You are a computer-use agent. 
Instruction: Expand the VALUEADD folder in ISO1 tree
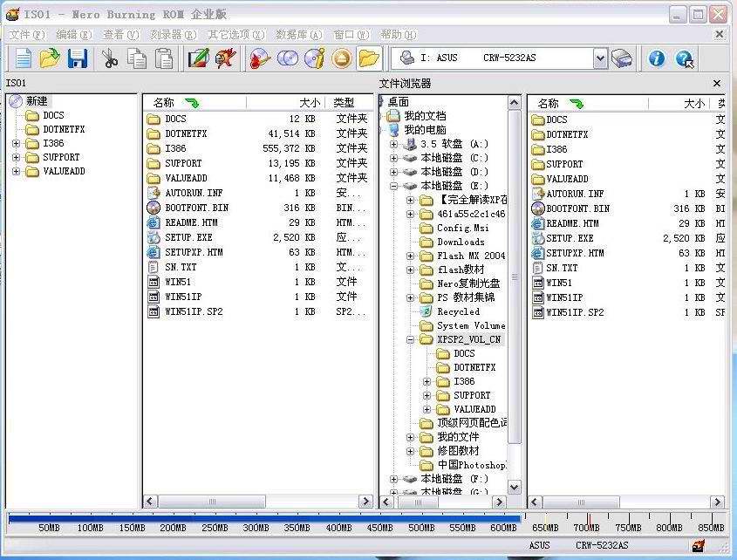click(17, 172)
